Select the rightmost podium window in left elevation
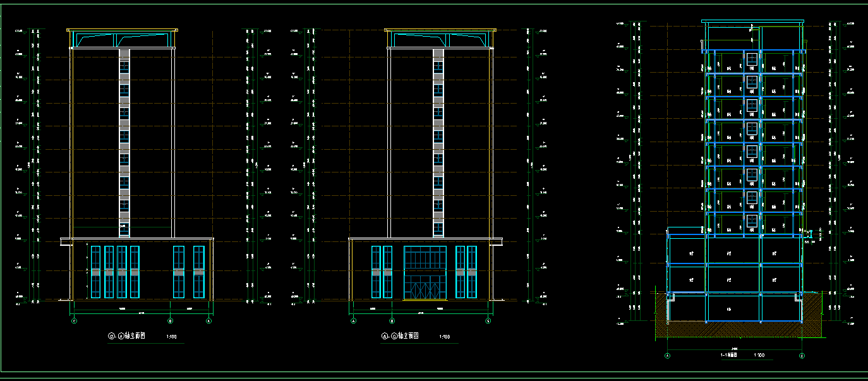The image size is (868, 381). pos(198,272)
